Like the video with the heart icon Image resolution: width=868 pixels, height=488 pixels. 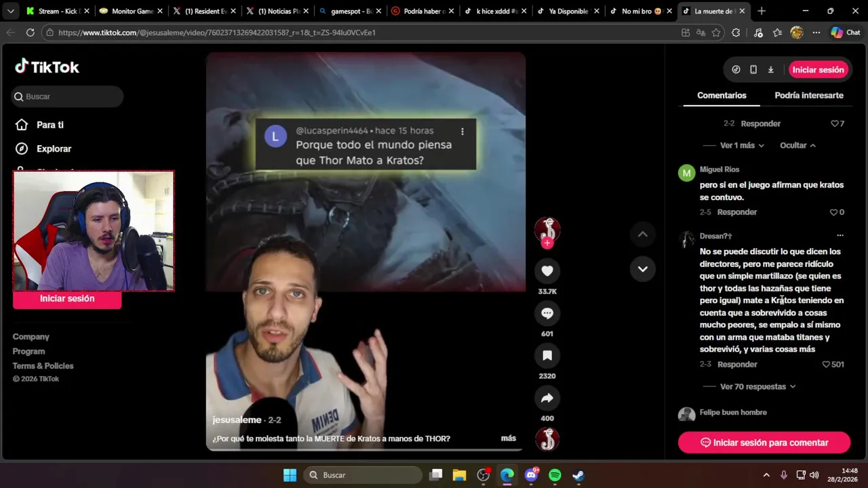547,271
